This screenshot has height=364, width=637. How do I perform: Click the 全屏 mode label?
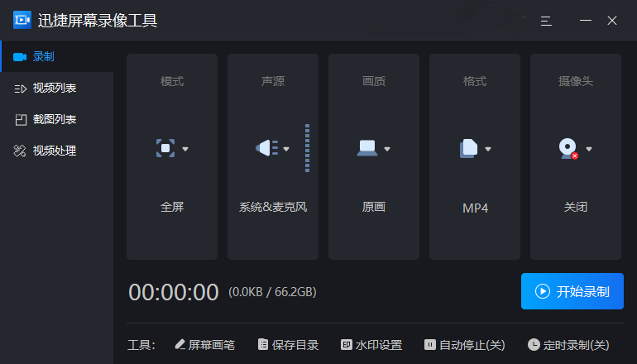click(172, 207)
